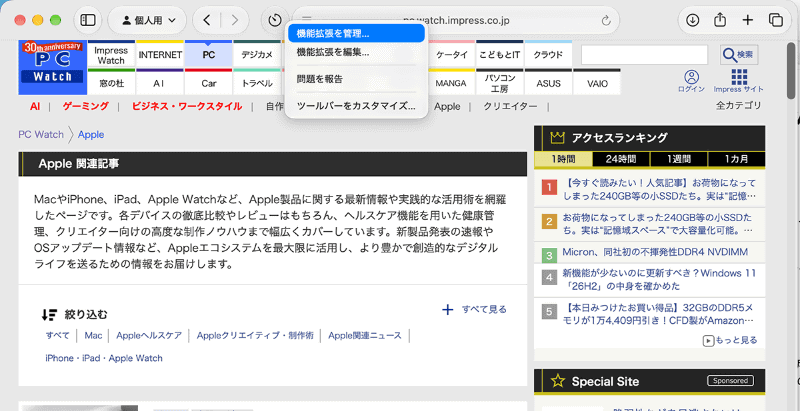Show the tab overview icon
The image size is (800, 411).
tap(776, 20)
